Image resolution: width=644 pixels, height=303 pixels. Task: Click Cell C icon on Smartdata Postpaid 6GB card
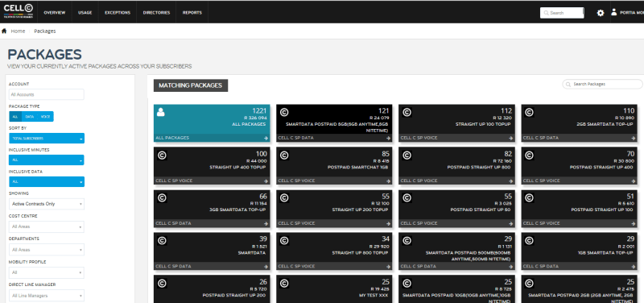tap(284, 112)
